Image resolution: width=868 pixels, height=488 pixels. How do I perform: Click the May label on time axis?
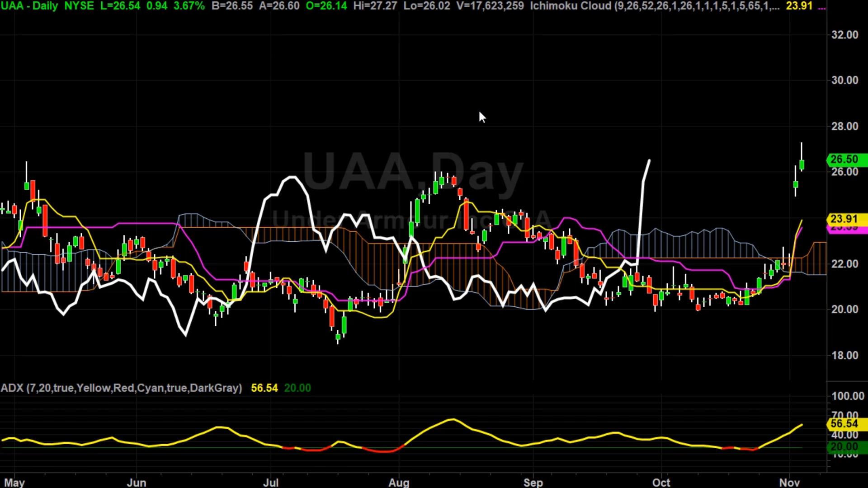coord(14,483)
